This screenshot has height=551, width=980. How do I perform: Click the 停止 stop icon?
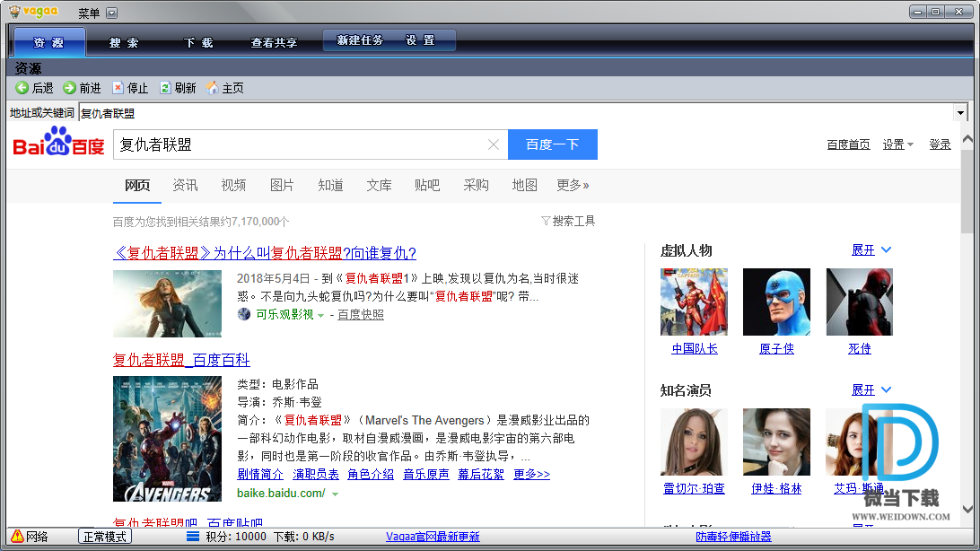coord(118,88)
